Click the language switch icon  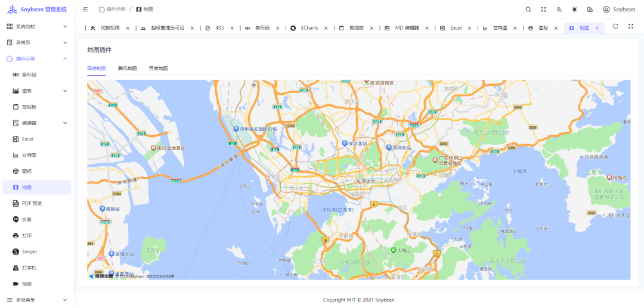(559, 10)
